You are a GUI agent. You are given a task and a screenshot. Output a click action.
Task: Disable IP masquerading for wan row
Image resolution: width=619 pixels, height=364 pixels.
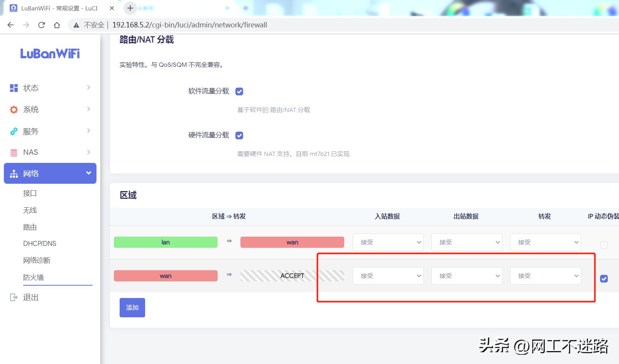pos(604,279)
